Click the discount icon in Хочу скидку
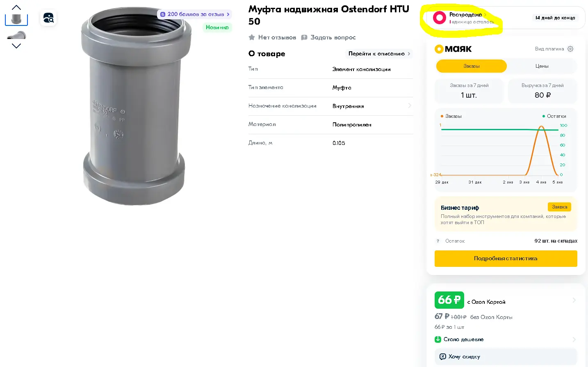 [443, 357]
